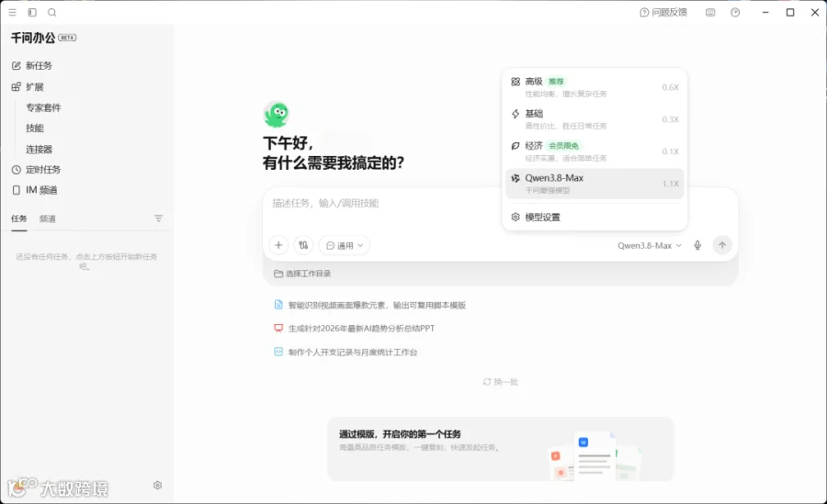The width and height of the screenshot is (827, 504).
Task: Click the 1.1X multiplier of Qwen3.8-Max
Action: (x=671, y=184)
